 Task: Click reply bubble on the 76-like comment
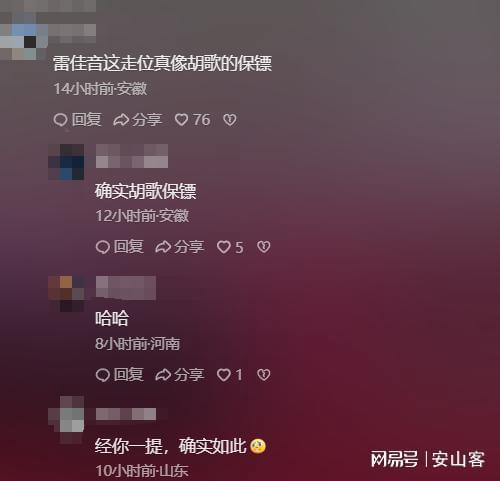pyautogui.click(x=77, y=120)
